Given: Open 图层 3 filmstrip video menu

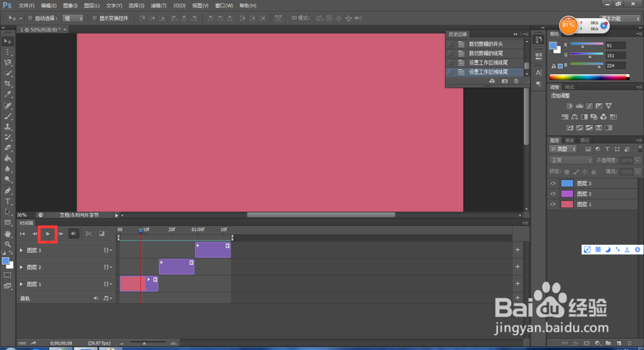Looking at the screenshot, I should 108,250.
